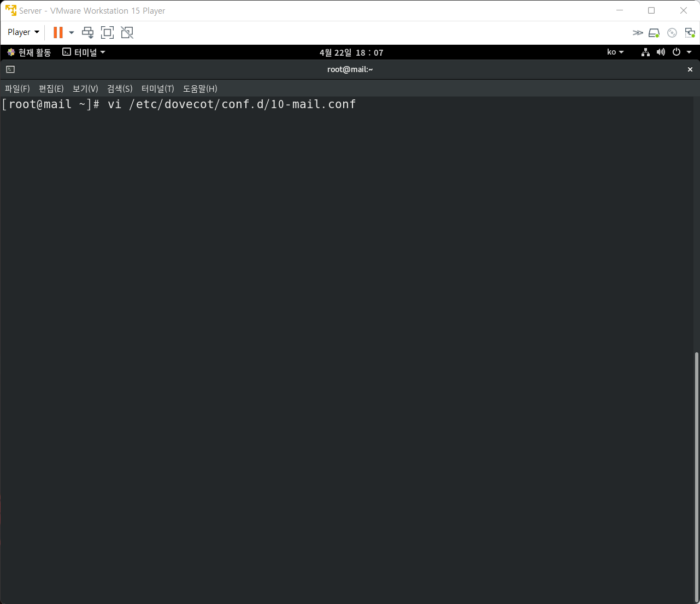Click the terminal icon in title bar

pyautogui.click(x=10, y=69)
